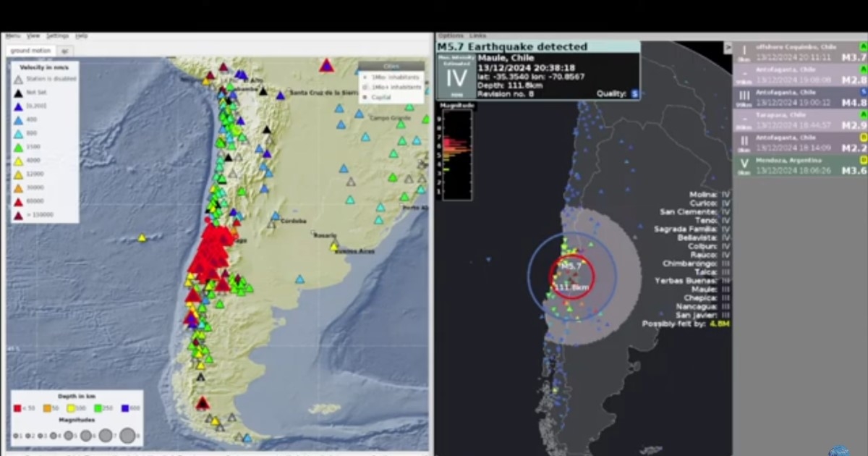Viewport: 868px width, 456px height.
Task: Open the View menu
Action: (x=33, y=35)
